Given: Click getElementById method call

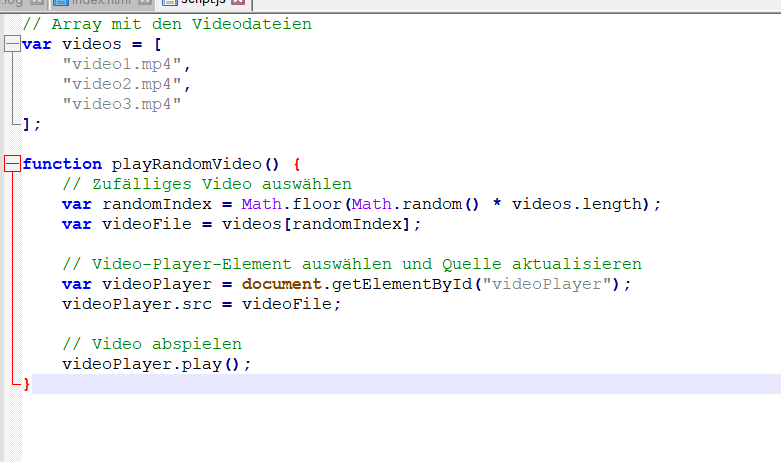Looking at the screenshot, I should click(x=401, y=284).
